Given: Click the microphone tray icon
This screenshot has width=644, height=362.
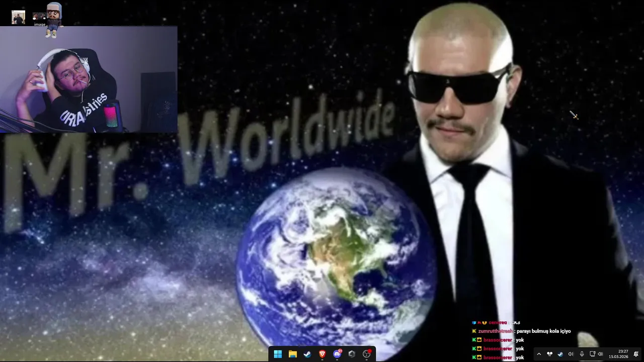Looking at the screenshot, I should [582, 354].
